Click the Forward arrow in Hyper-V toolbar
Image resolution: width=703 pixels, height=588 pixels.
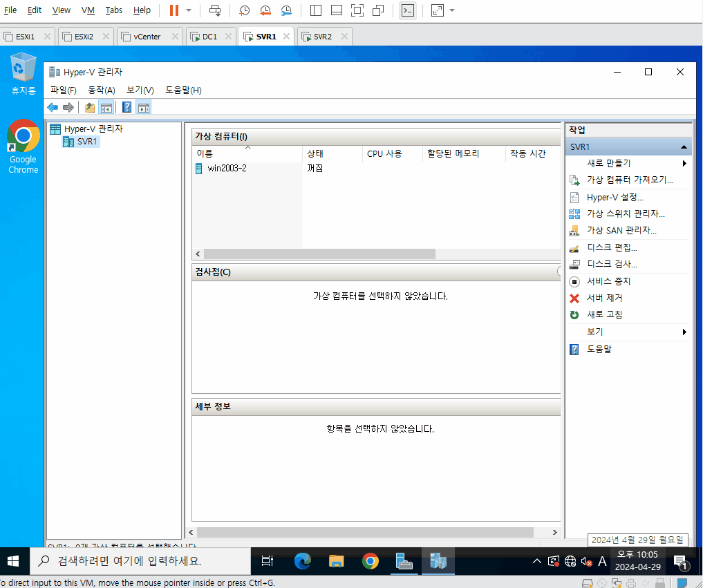pyautogui.click(x=68, y=108)
